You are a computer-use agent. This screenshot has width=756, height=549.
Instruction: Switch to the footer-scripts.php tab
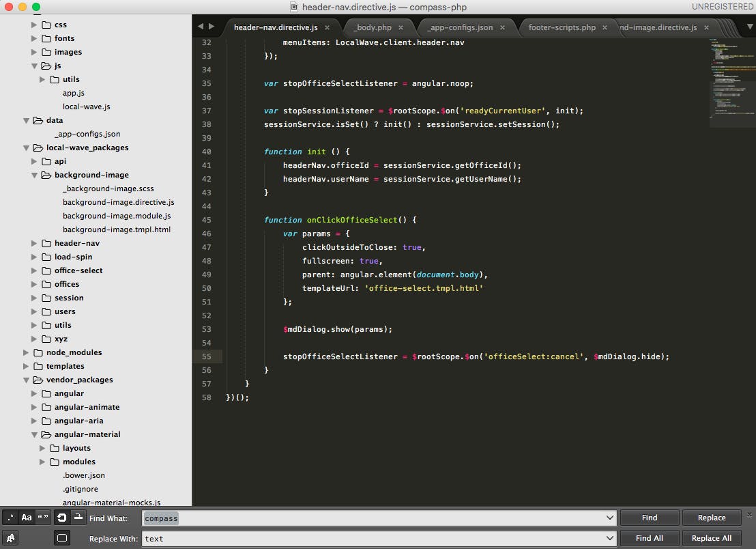561,28
